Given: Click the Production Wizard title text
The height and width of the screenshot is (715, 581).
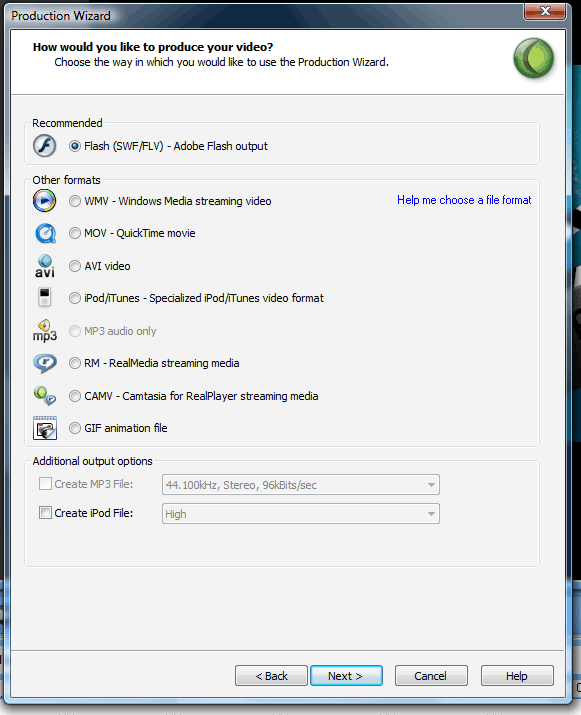Looking at the screenshot, I should (61, 16).
